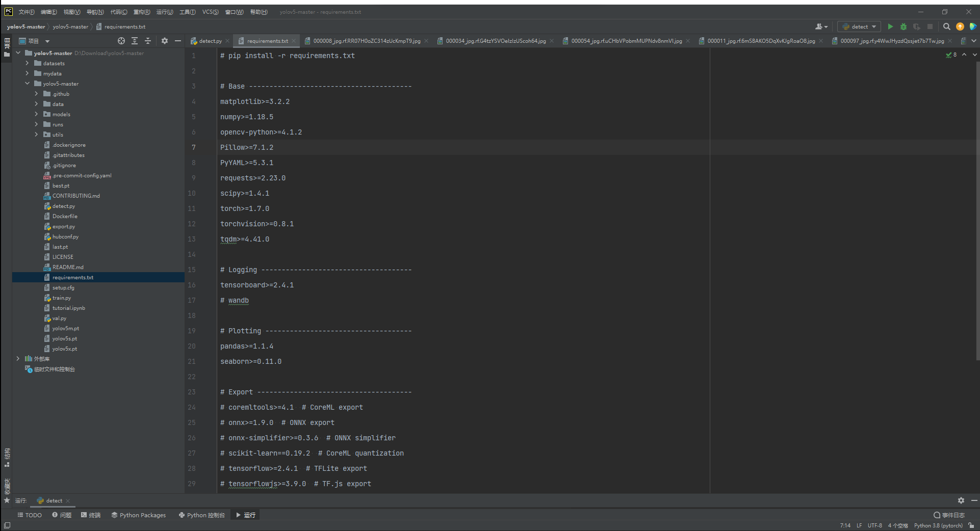Image resolution: width=980 pixels, height=531 pixels.
Task: Click the green inspections checkmark widget
Action: (951, 55)
